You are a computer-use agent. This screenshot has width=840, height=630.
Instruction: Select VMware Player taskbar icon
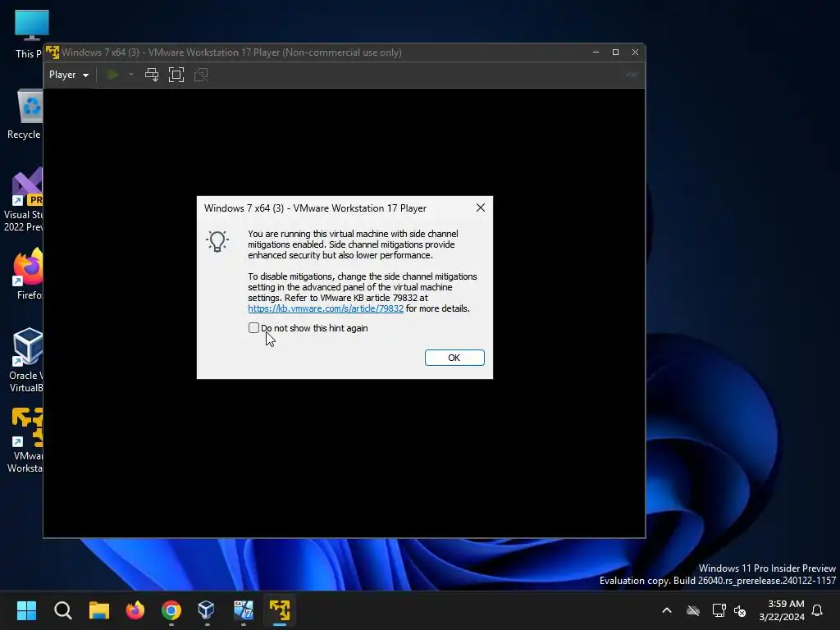point(280,610)
